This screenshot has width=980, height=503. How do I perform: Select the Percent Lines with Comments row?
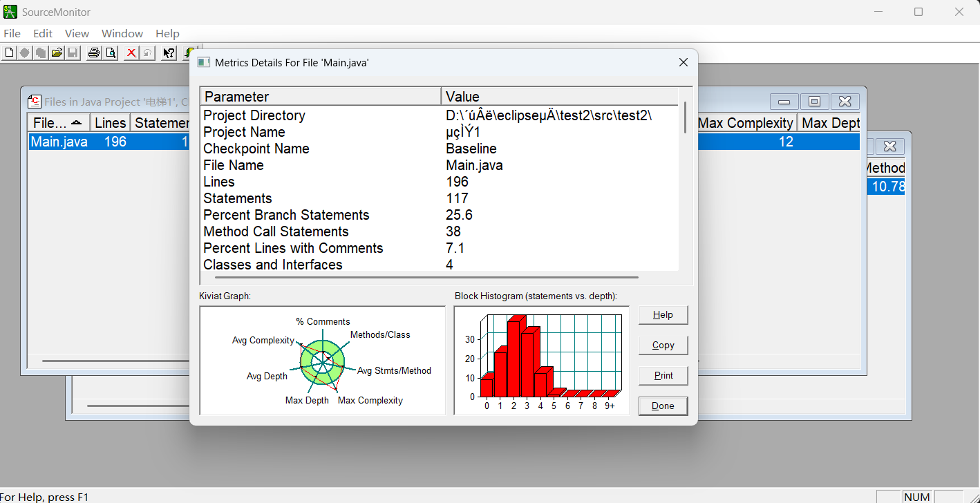coord(439,248)
